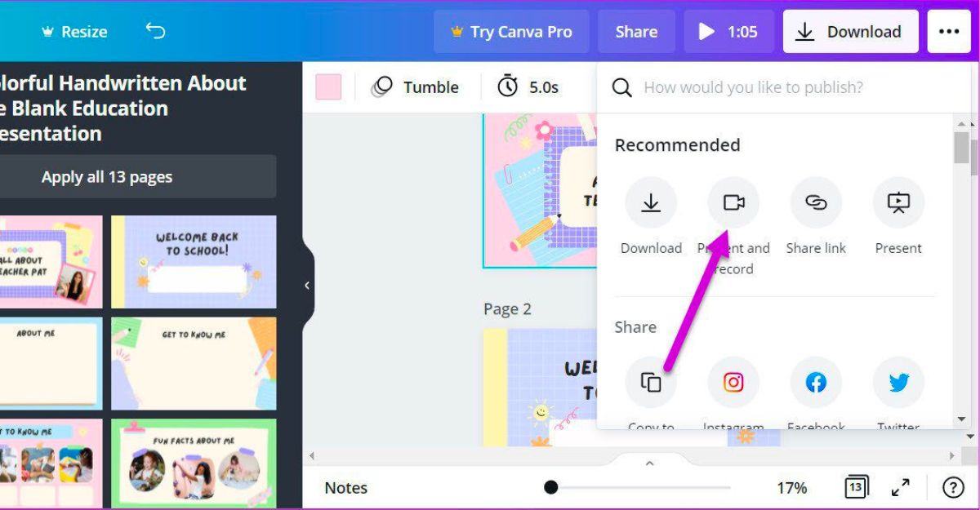Undo the last action
Viewport: 980px width, 510px height.
pos(155,31)
